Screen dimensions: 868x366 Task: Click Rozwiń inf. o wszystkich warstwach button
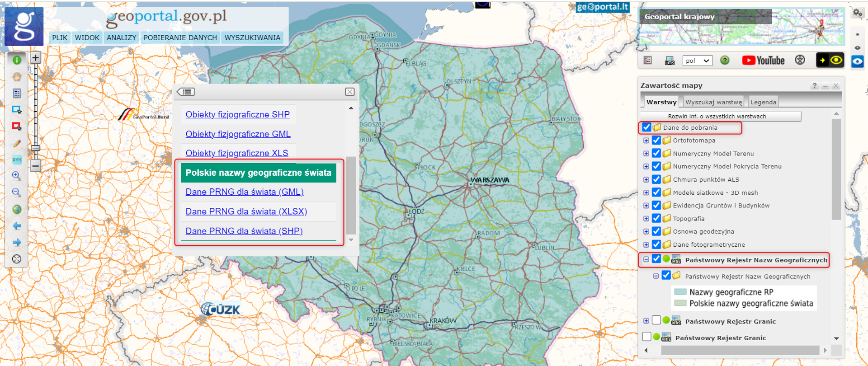click(721, 116)
